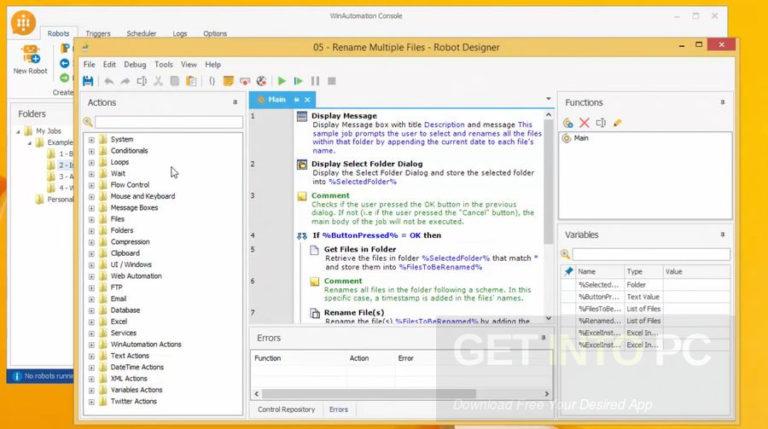768x429 pixels.
Task: Run step by step with the green step icon
Action: (x=298, y=81)
